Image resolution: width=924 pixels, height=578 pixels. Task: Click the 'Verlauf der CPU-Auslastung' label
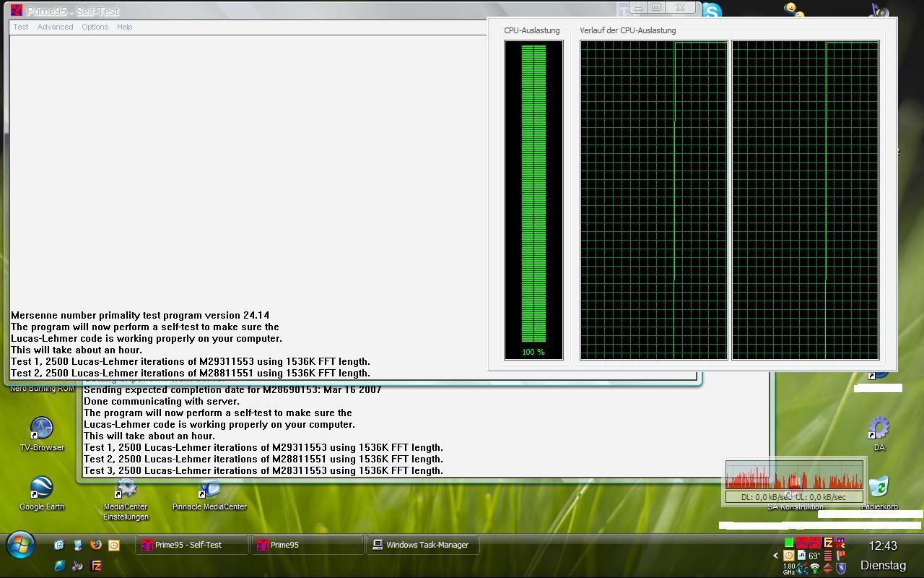coord(628,30)
